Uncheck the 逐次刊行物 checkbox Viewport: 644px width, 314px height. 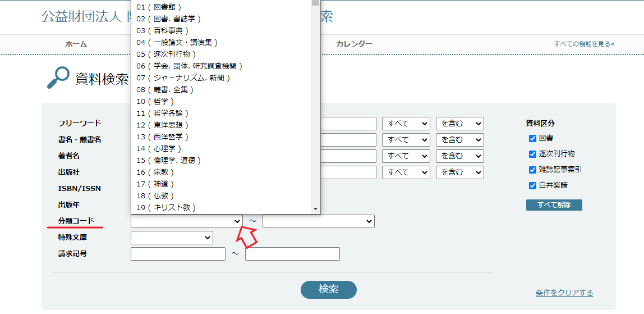pyautogui.click(x=532, y=154)
